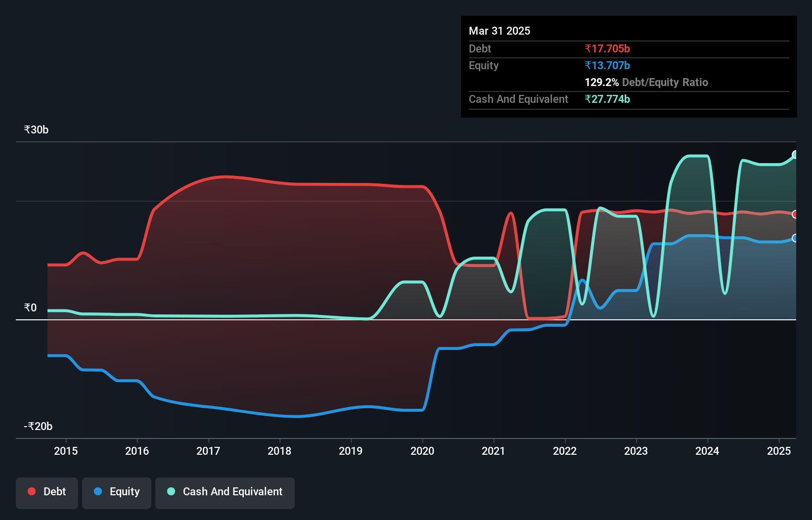Click the 2023 x-axis label

(x=636, y=451)
